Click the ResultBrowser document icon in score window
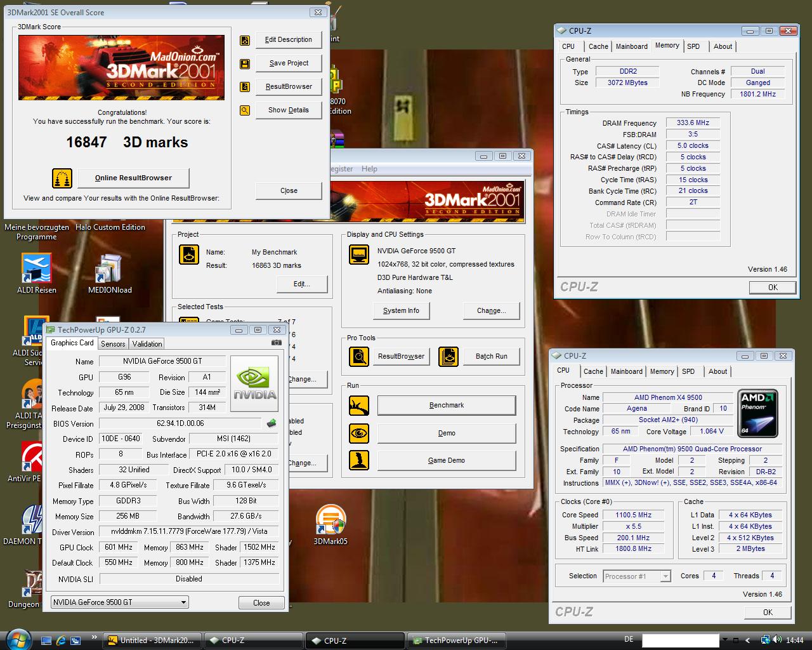The image size is (812, 650). pyautogui.click(x=245, y=87)
